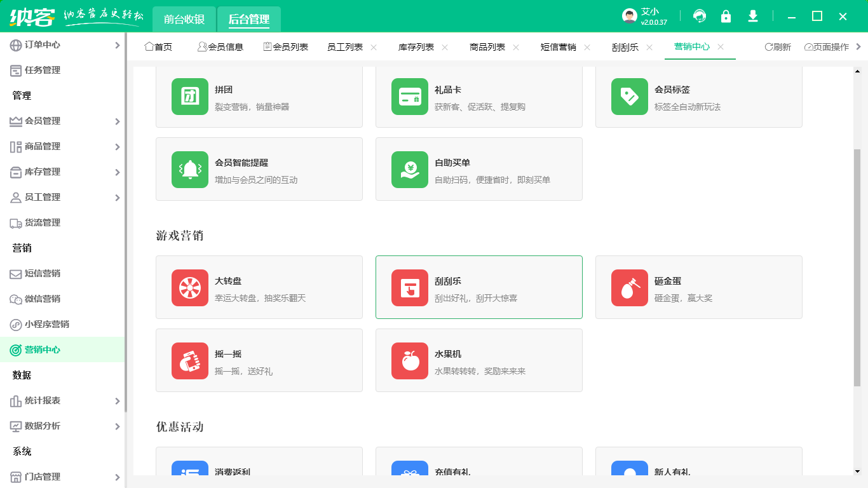
Task: Expand the 订单中心 sidebar menu
Action: (62, 44)
